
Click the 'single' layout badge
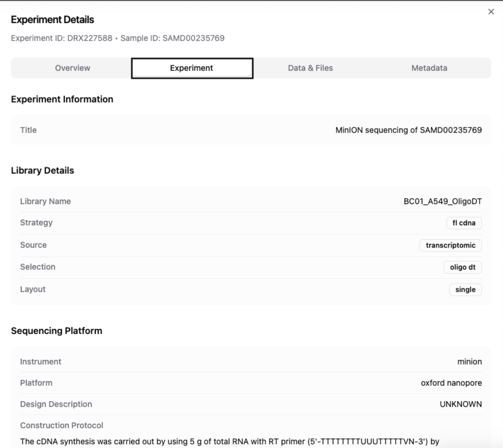pyautogui.click(x=465, y=290)
